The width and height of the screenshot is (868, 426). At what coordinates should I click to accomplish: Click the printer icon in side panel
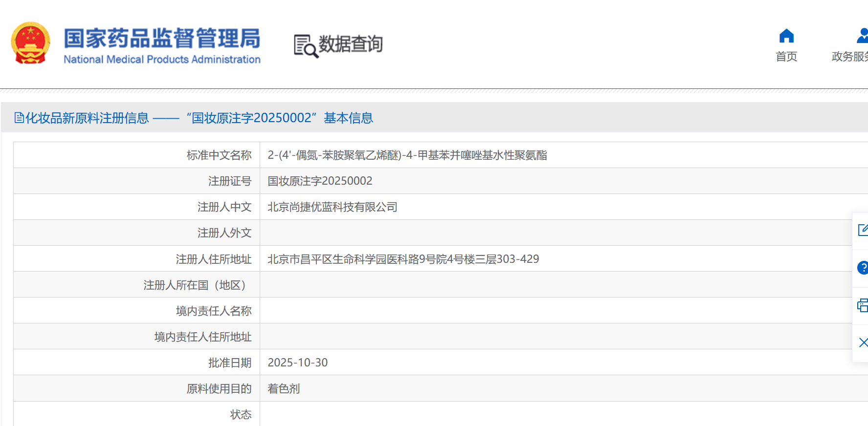(x=863, y=306)
